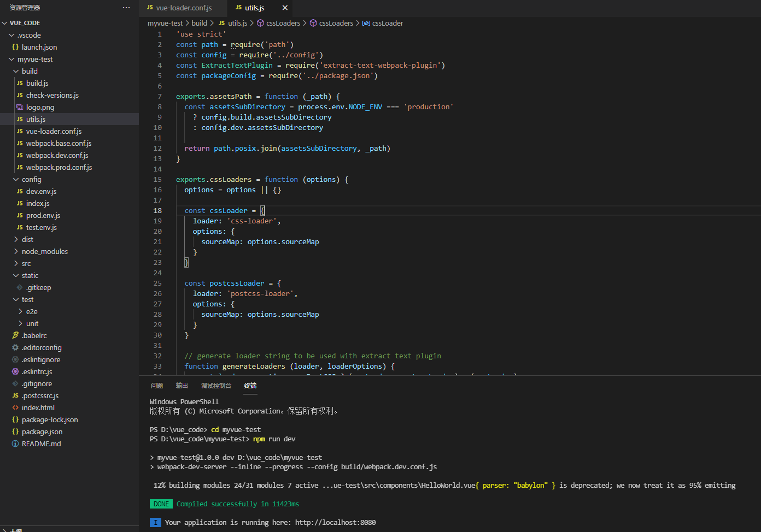Open package.json file
Screen dimensions: 761x532
pyautogui.click(x=69, y=431)
